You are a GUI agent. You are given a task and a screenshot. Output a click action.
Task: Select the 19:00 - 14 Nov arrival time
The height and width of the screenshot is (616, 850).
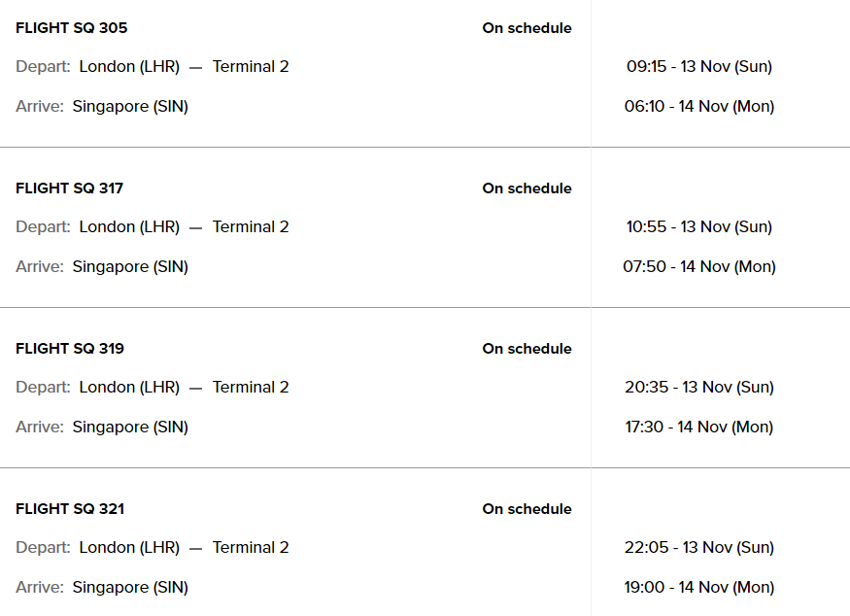699,588
